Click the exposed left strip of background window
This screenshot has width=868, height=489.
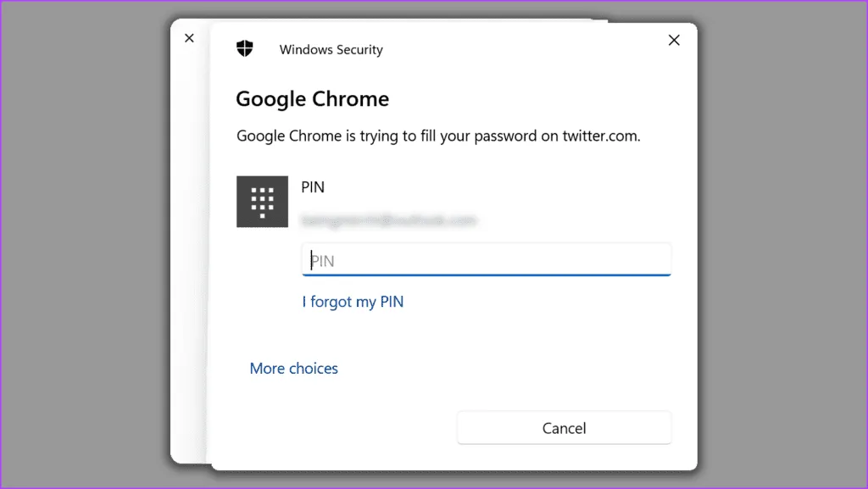(x=190, y=254)
